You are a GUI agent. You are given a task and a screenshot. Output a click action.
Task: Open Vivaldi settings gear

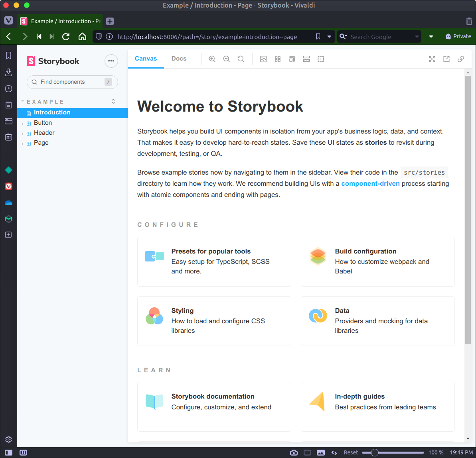point(8,439)
